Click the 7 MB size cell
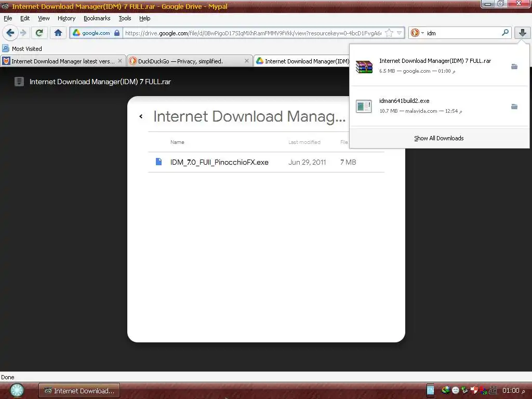 pyautogui.click(x=348, y=162)
